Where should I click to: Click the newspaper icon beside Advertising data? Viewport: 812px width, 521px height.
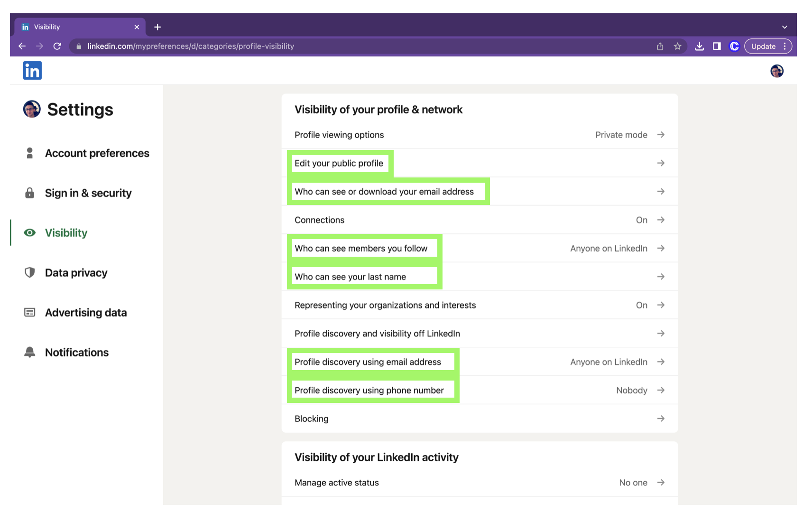29,312
